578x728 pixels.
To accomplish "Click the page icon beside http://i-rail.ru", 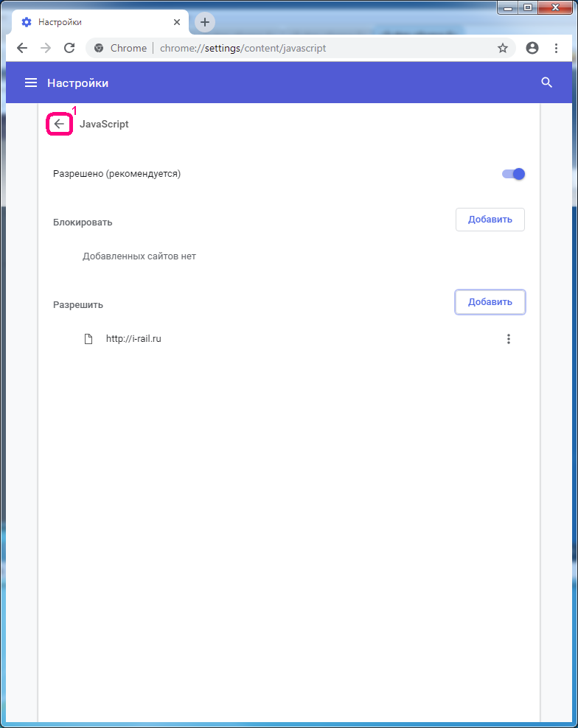I will click(88, 339).
